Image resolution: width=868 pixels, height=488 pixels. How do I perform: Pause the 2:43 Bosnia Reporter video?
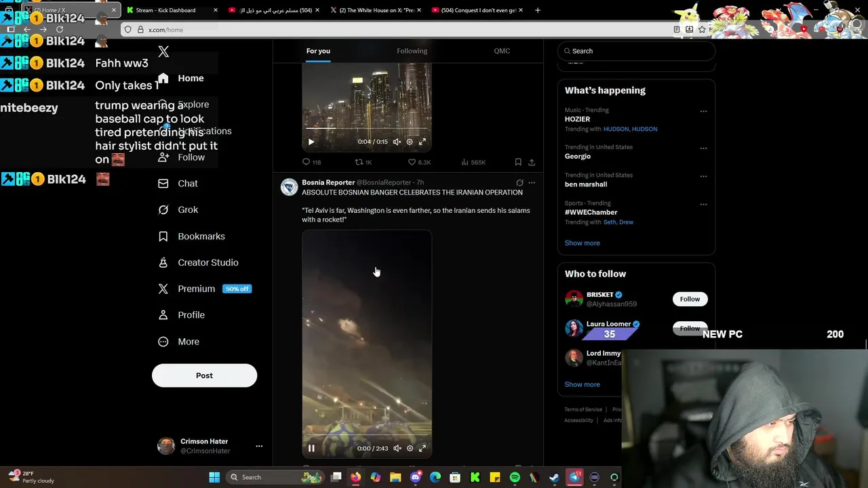(311, 448)
